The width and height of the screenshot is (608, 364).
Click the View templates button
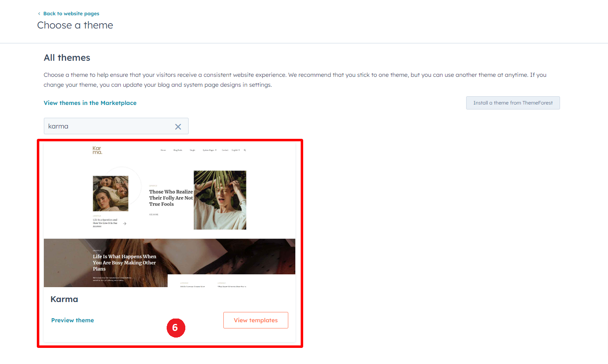256,320
